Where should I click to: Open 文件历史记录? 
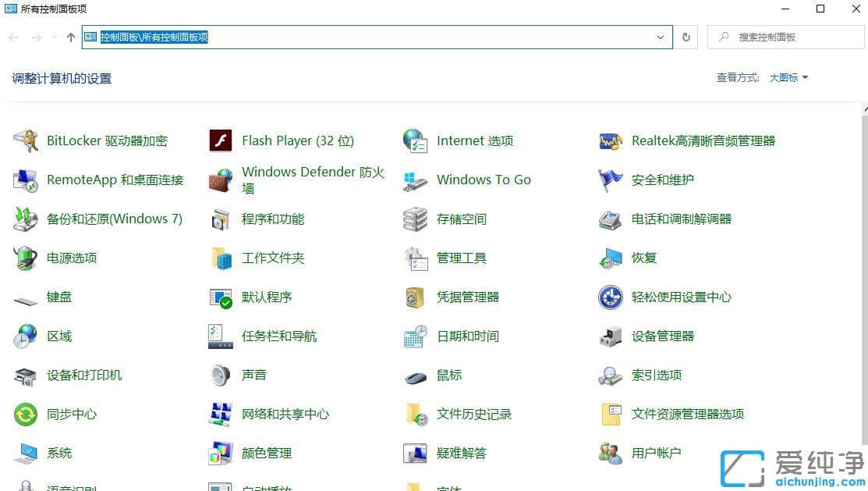tap(473, 414)
